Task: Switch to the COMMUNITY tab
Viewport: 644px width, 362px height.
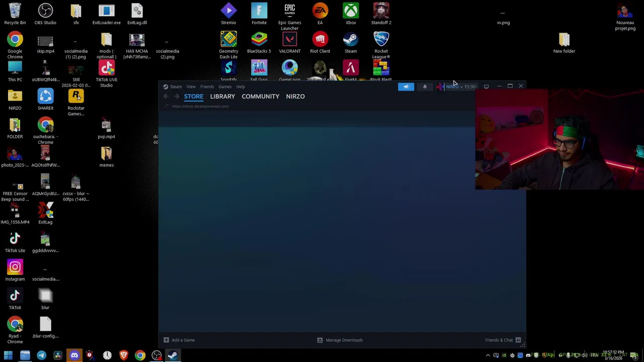Action: coord(260,96)
